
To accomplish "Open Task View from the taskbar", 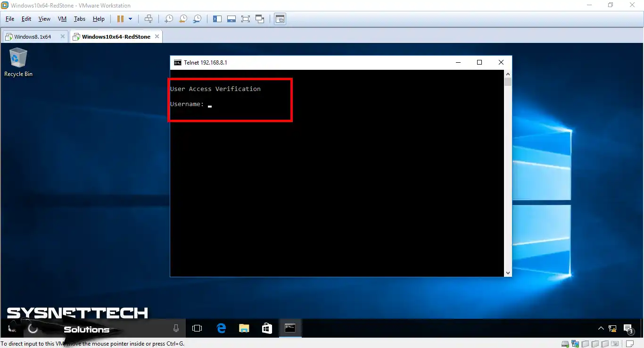I will tap(197, 328).
